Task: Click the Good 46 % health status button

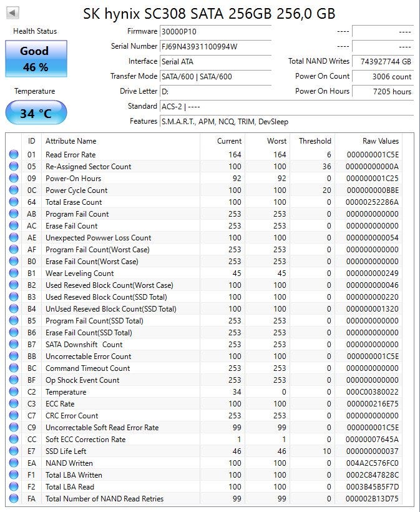Action: click(x=36, y=59)
